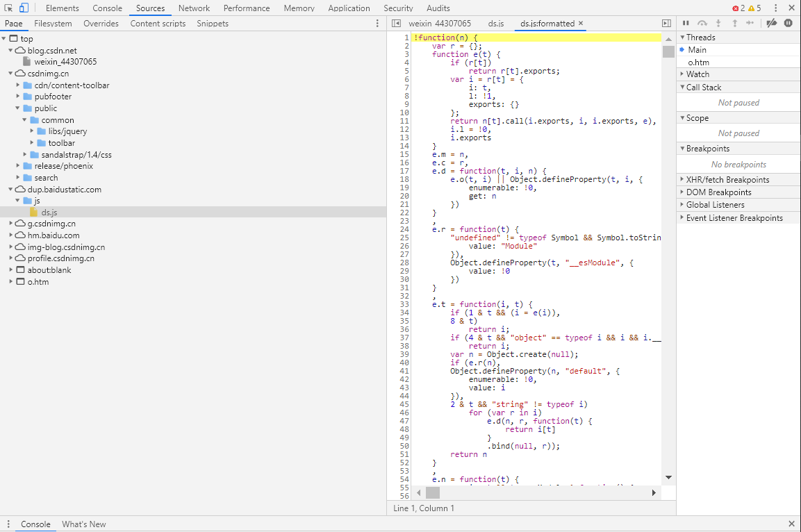Expand the sandalstrap/1.4/css folder
Viewport: 801px width, 532px height.
(24, 155)
